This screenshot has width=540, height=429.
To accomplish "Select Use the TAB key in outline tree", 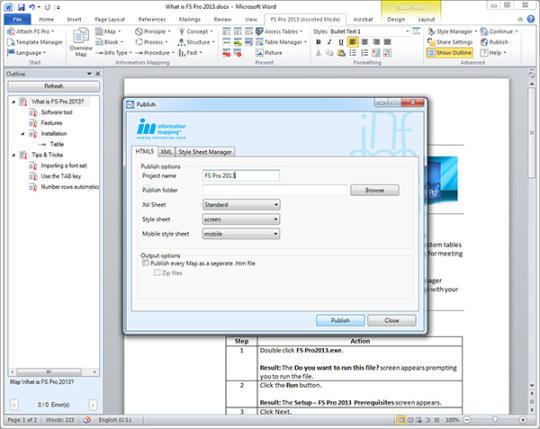I will [x=61, y=176].
